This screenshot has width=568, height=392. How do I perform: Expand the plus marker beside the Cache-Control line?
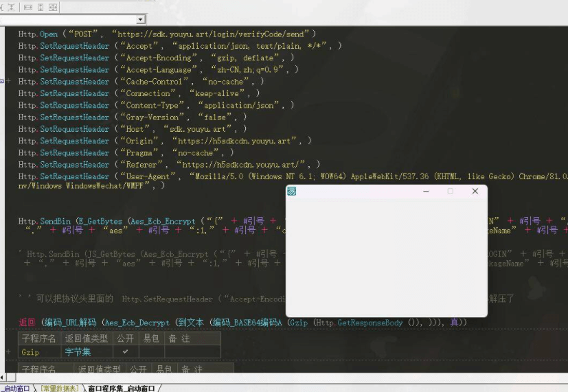8,81
